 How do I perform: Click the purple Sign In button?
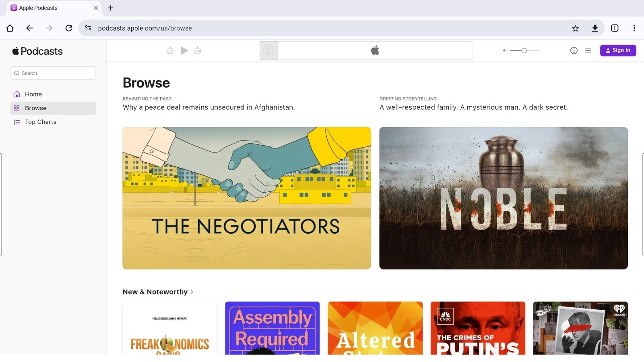click(x=618, y=50)
